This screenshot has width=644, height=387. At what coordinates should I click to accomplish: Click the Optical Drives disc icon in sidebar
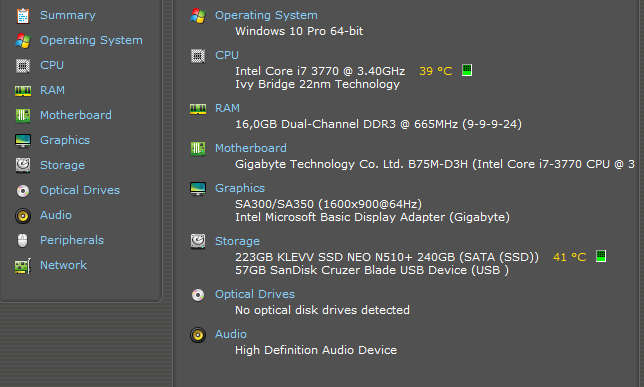tap(23, 191)
